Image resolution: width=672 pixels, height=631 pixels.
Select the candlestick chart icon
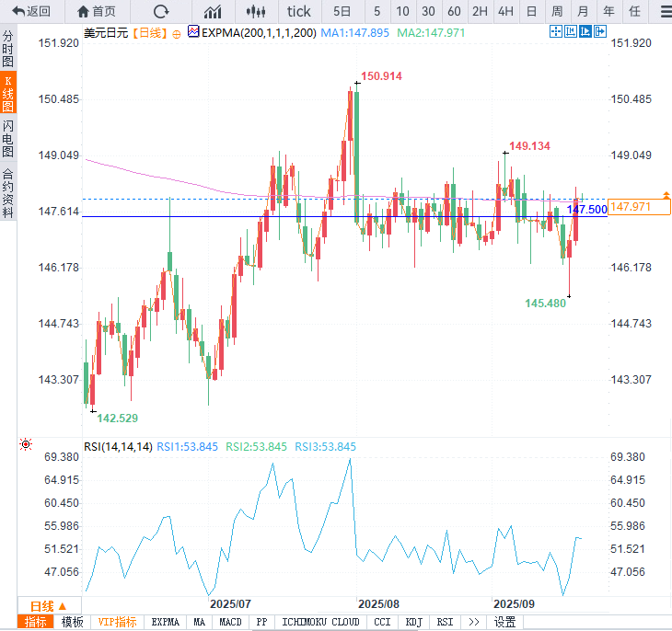[256, 12]
